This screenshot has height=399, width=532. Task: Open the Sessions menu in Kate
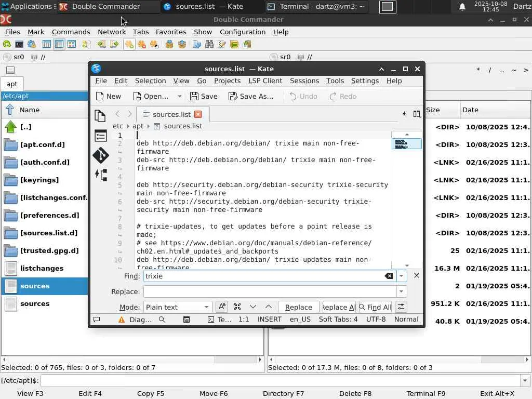(304, 81)
